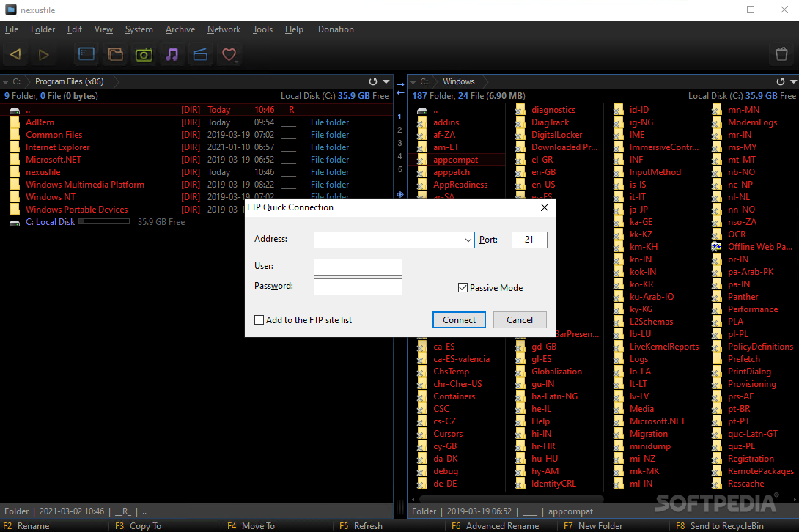The image size is (799, 532).
Task: Open the Archive menu
Action: click(180, 29)
